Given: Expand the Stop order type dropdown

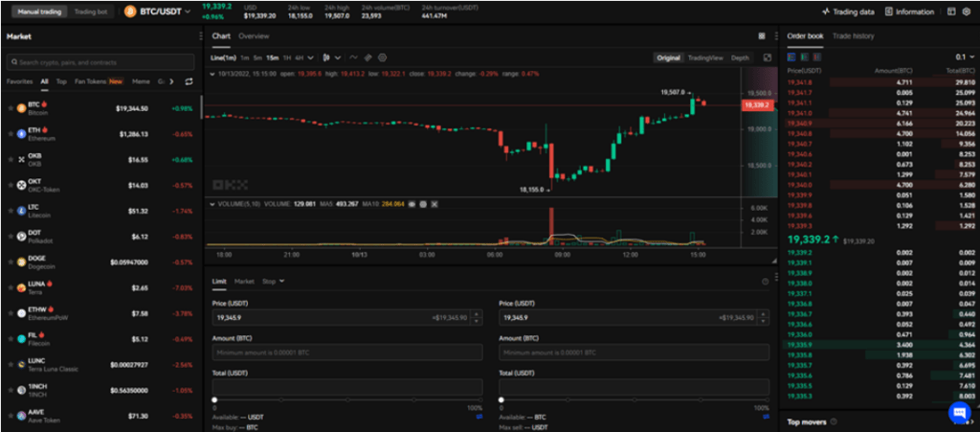Looking at the screenshot, I should 274,282.
